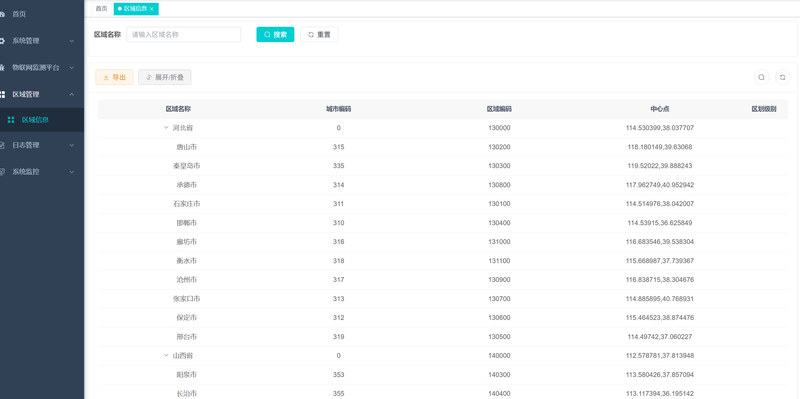The width and height of the screenshot is (800, 399).
Task: Click region code 131100 cell
Action: [x=499, y=261]
